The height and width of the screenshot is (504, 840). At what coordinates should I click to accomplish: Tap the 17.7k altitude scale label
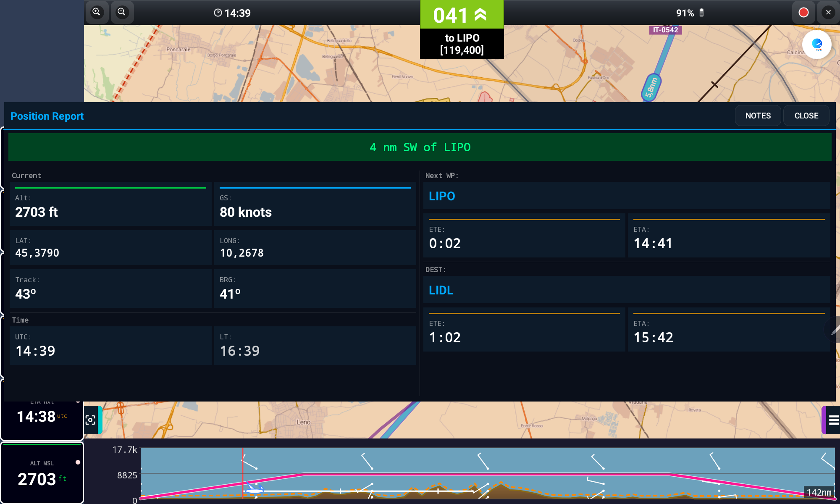pos(125,450)
